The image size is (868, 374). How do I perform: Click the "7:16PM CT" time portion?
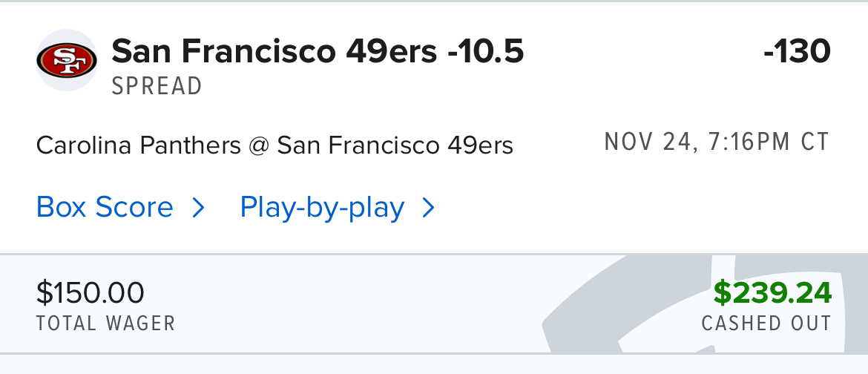770,142
